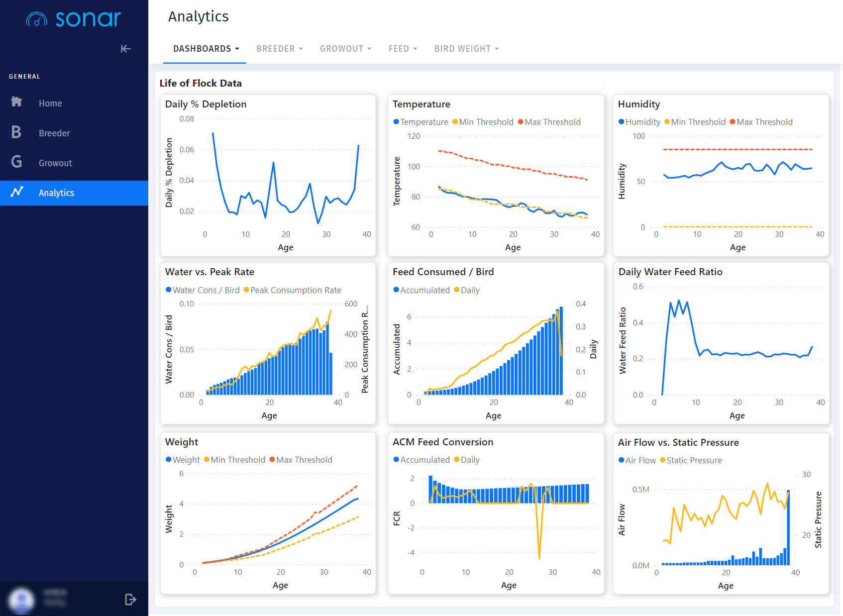
Task: Click the ACM Feed Conversion title
Action: click(443, 442)
